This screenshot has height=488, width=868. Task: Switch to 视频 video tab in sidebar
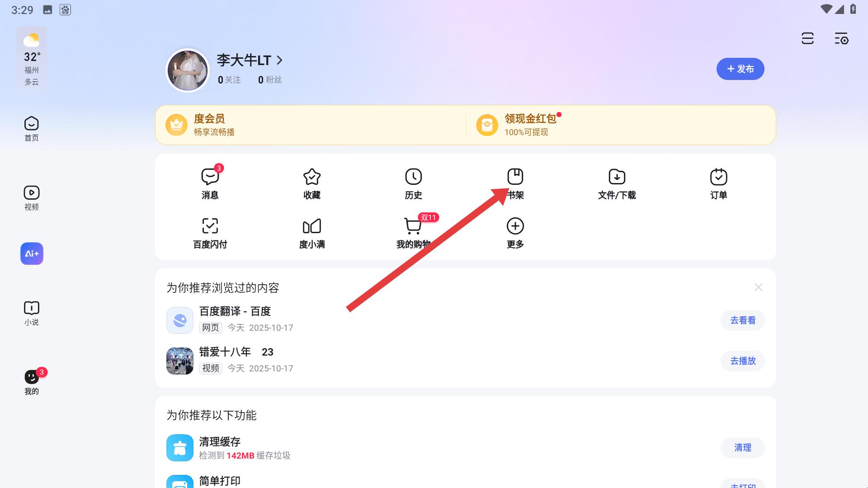[x=32, y=198]
